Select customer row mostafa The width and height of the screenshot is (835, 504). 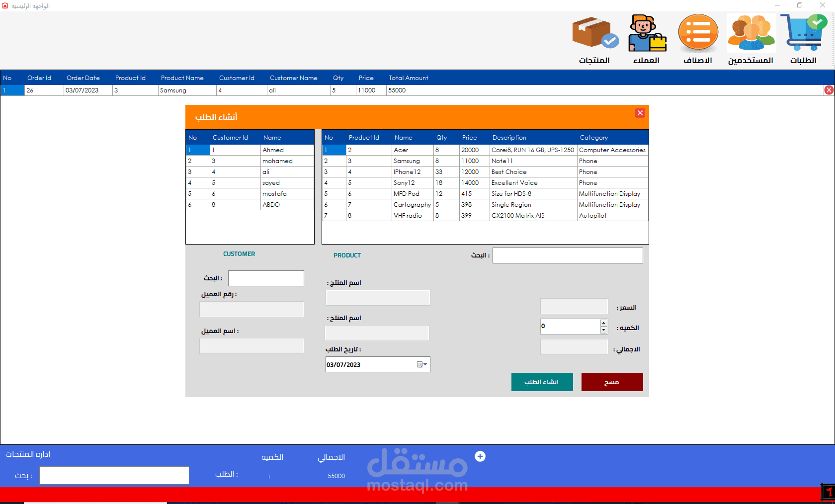(x=250, y=194)
